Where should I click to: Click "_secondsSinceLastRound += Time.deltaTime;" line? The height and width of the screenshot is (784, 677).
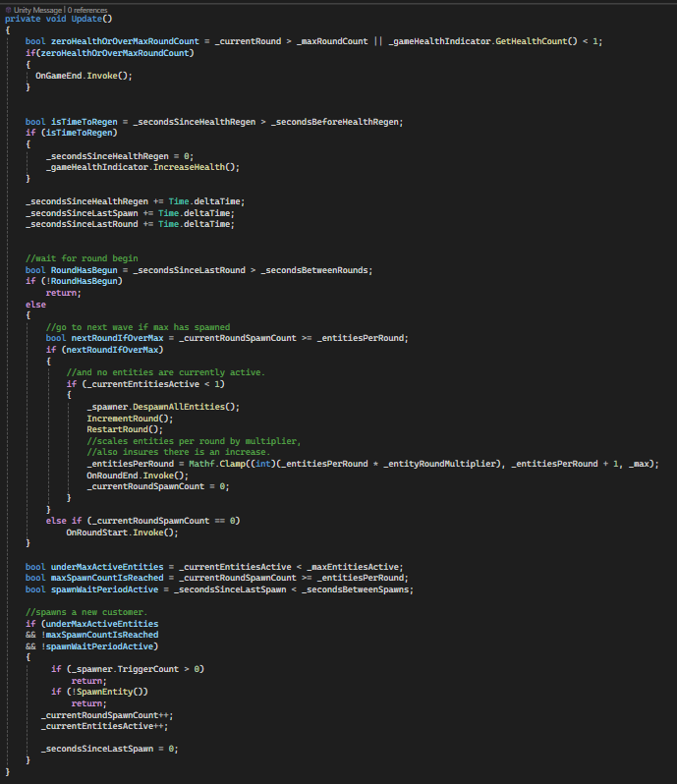tap(130, 225)
